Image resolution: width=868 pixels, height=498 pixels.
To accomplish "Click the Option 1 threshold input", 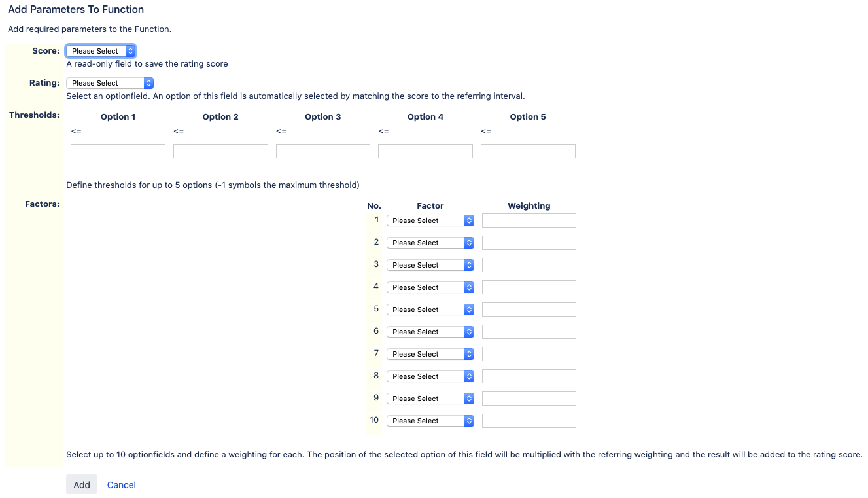I will pyautogui.click(x=118, y=151).
